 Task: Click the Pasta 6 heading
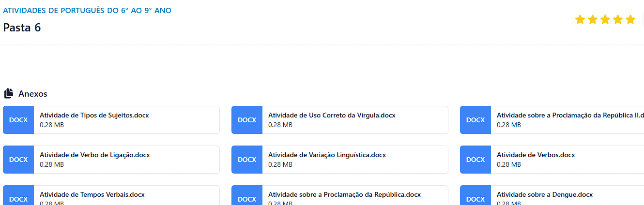click(22, 28)
